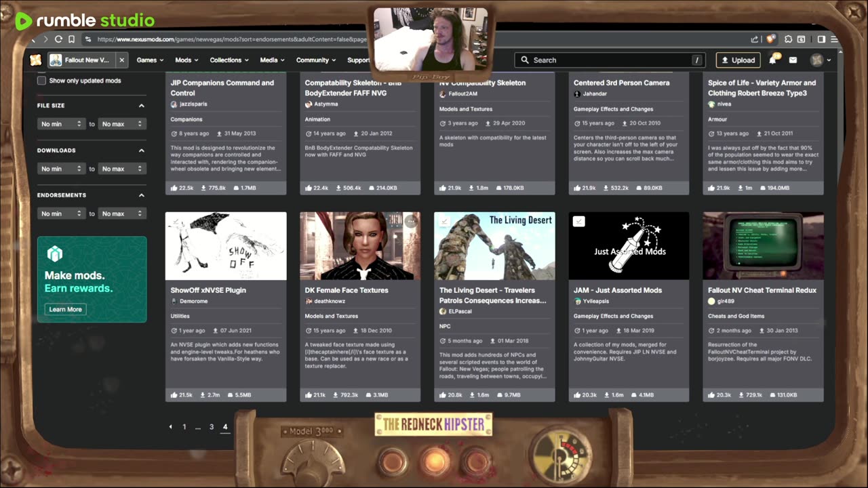Click the Upload button
The height and width of the screenshot is (488, 868).
738,60
